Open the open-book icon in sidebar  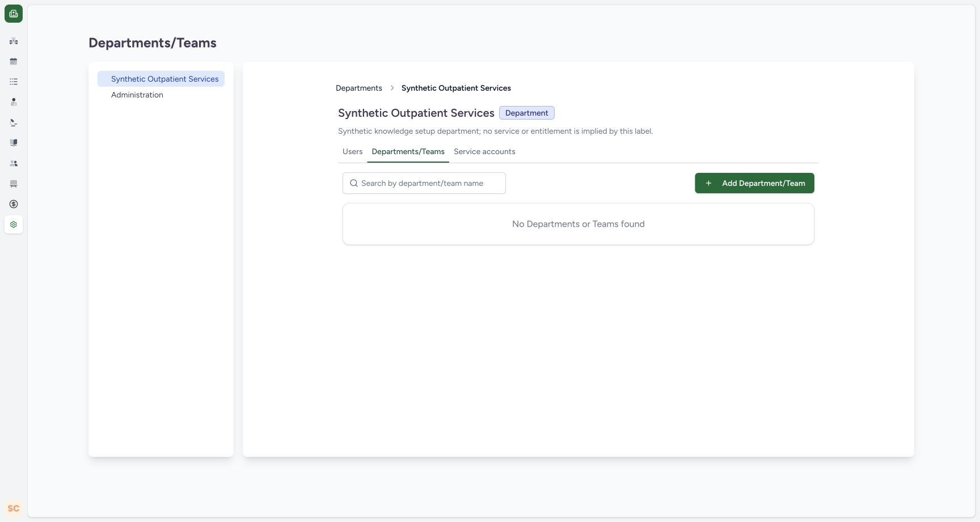pyautogui.click(x=14, y=143)
